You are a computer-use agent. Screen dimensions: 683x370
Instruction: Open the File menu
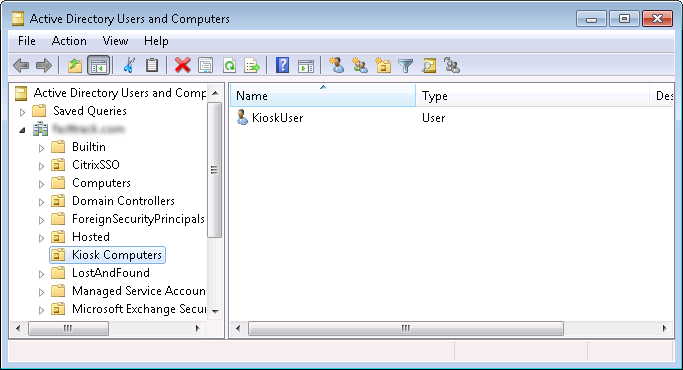27,41
